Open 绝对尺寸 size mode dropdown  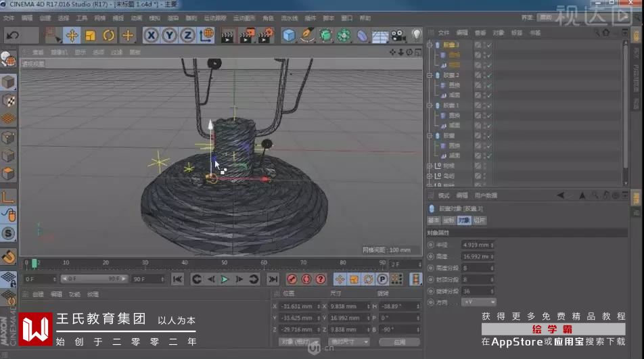pos(348,342)
